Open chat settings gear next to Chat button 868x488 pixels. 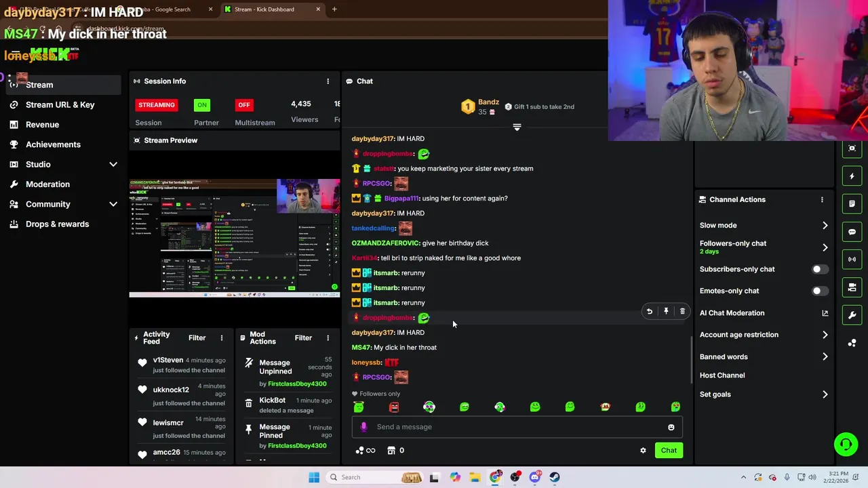pyautogui.click(x=643, y=451)
